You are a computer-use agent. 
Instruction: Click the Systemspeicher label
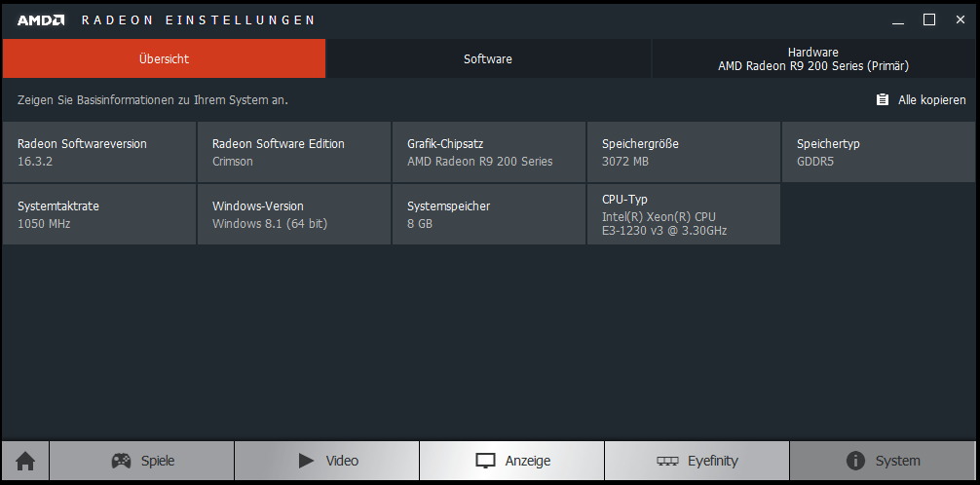[449, 206]
